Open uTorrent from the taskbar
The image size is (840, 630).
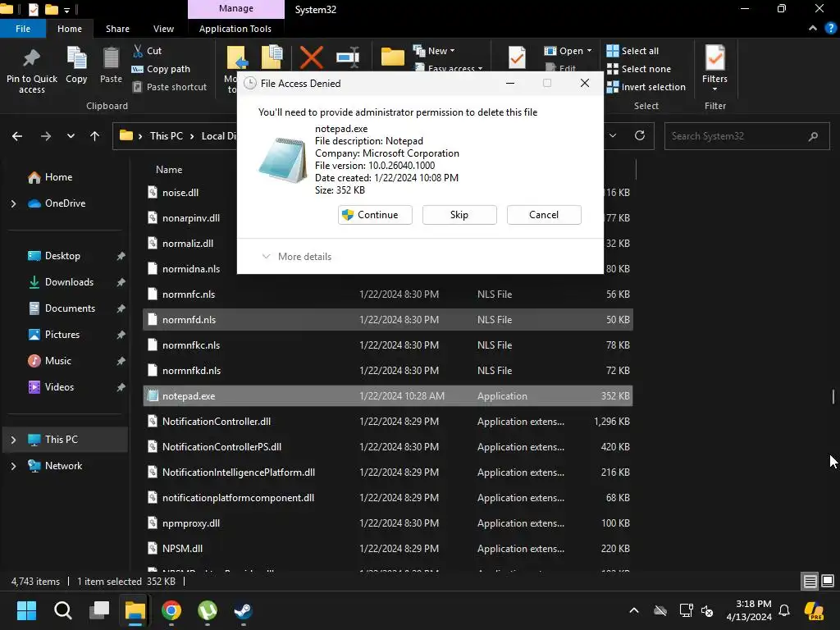point(208,610)
